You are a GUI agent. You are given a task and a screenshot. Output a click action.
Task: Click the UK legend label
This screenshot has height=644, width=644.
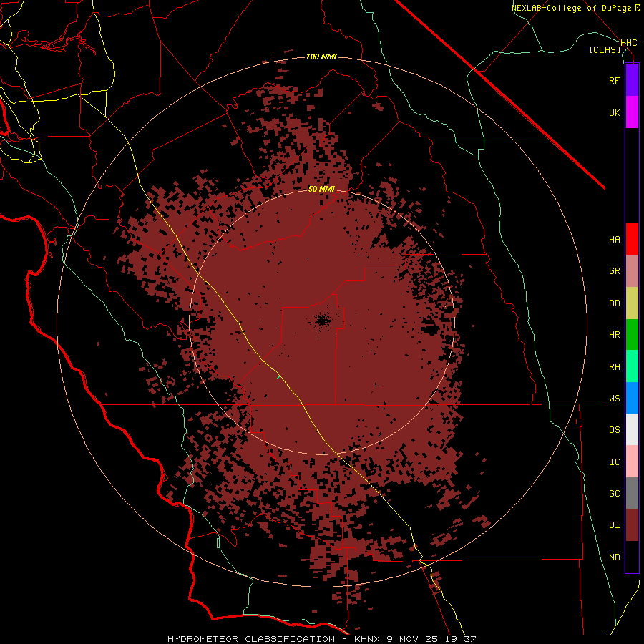pyautogui.click(x=614, y=112)
